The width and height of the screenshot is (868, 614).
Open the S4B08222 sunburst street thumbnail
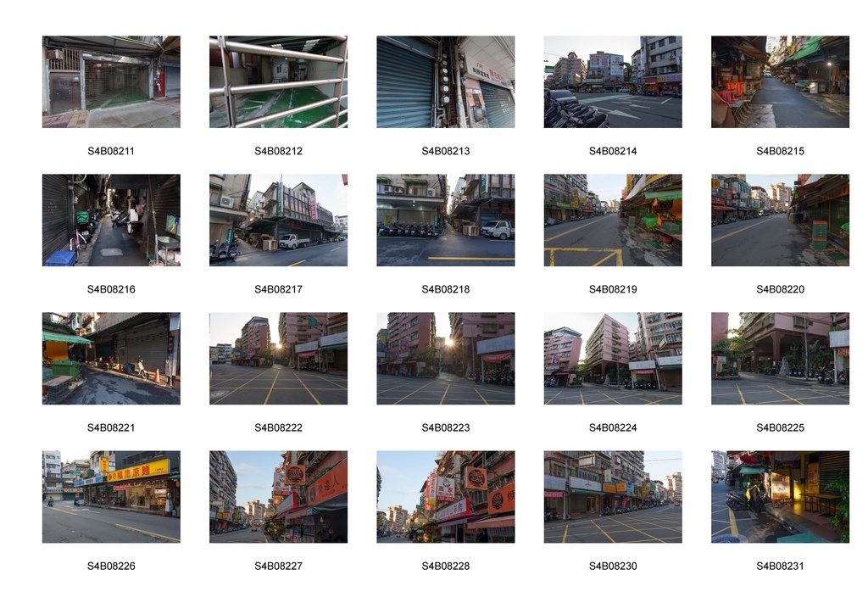(x=278, y=358)
